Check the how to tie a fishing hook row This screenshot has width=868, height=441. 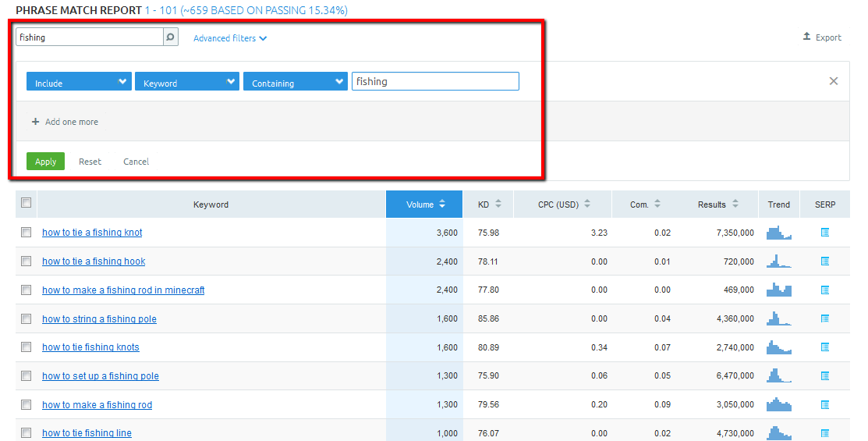(x=26, y=261)
